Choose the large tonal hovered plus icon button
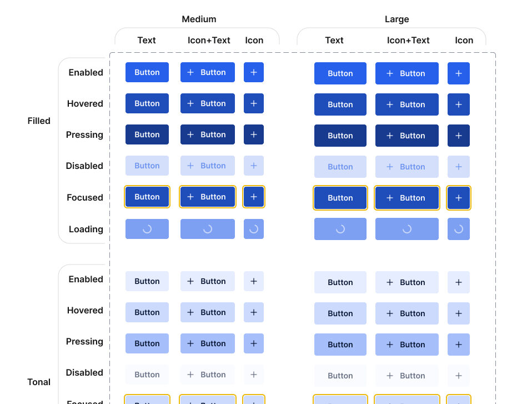The image size is (532, 404). 458,313
